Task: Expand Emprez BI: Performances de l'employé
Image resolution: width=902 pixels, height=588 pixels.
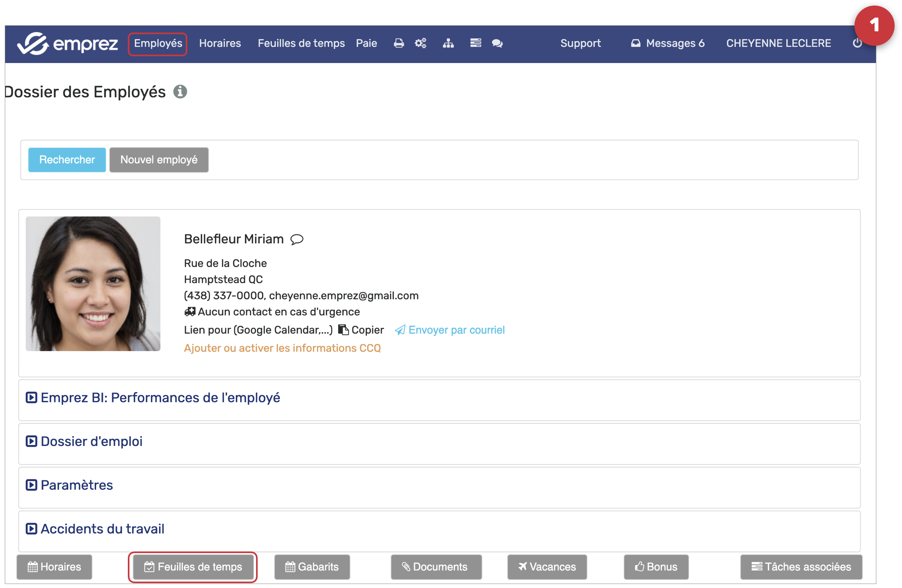Action: pos(160,398)
